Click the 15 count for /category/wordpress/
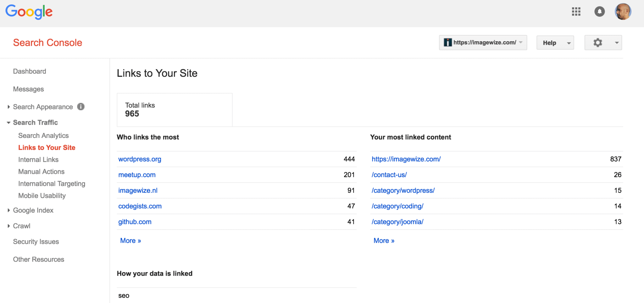This screenshot has width=644, height=303. click(618, 191)
